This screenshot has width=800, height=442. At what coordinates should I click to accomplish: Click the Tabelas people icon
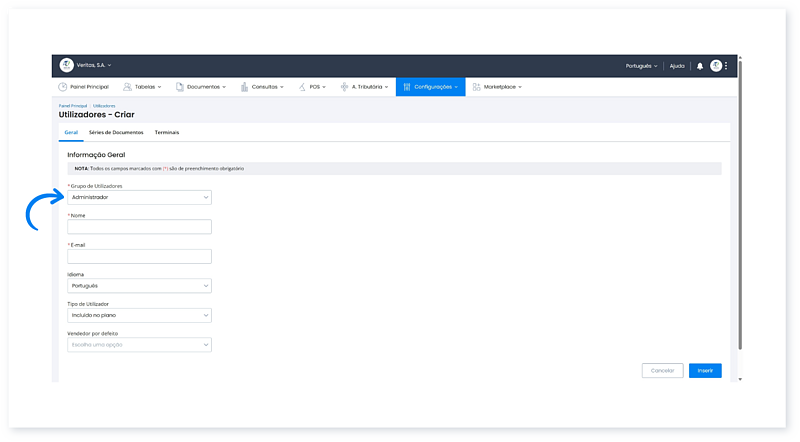coord(127,87)
